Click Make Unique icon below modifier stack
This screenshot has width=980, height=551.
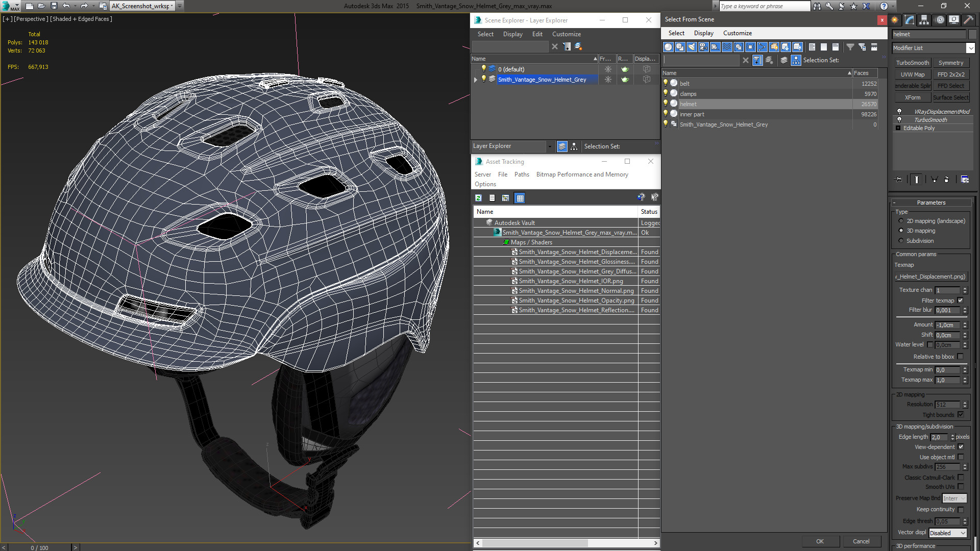click(x=934, y=180)
